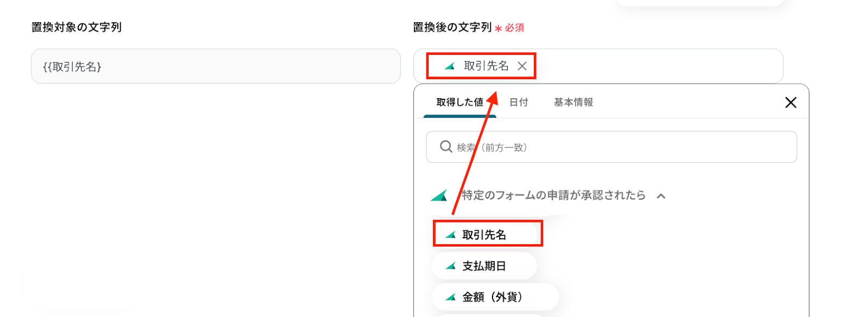868x317 pixels.
Task: Click the green logo icon beside 特定のフォームの申請が承認されたら
Action: pyautogui.click(x=439, y=195)
